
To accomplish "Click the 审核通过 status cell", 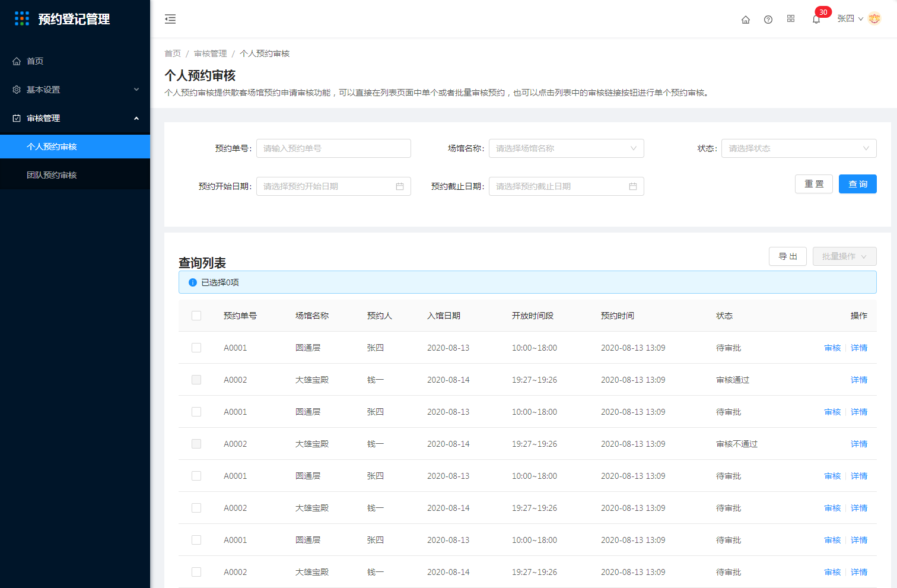I will (733, 380).
